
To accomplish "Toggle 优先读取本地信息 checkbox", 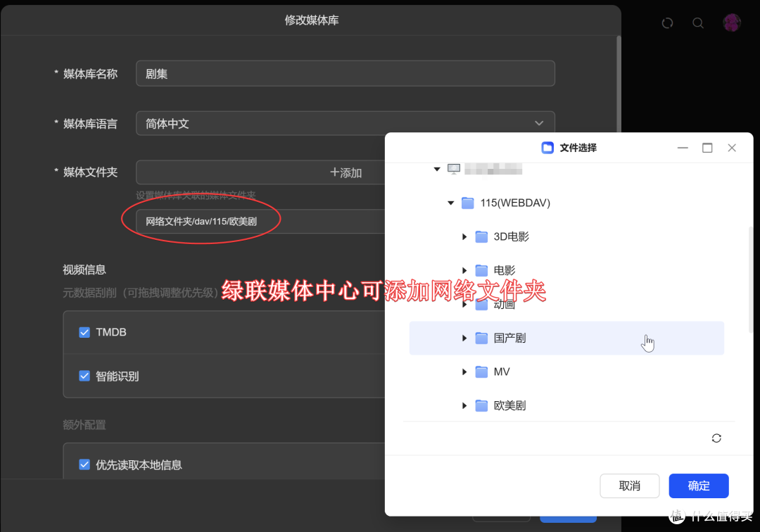I will point(84,464).
